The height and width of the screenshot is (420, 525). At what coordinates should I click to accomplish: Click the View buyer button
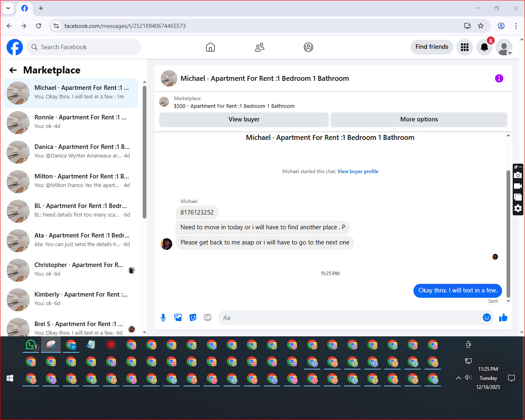(x=244, y=119)
